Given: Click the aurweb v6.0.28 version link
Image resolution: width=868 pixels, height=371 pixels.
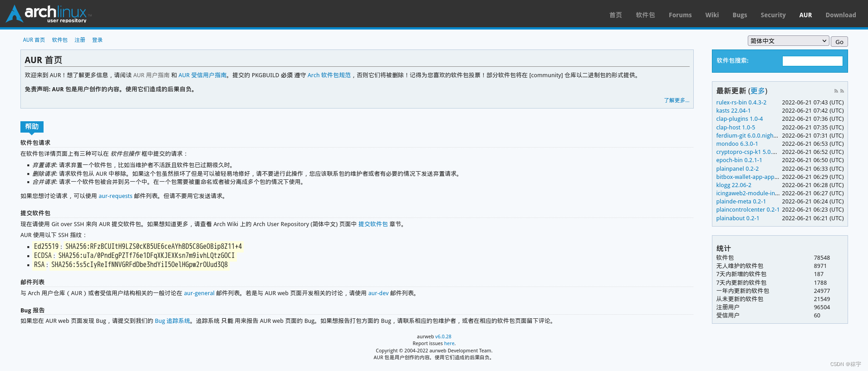Looking at the screenshot, I should coord(443,336).
